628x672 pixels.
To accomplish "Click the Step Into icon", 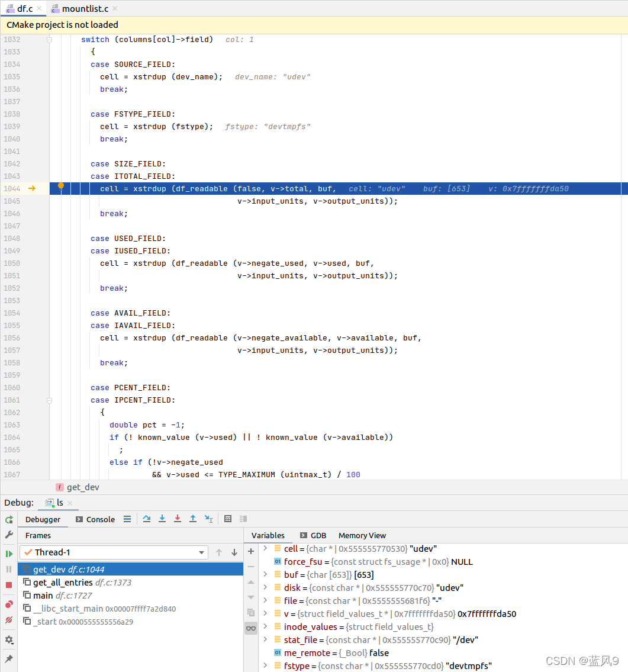I will (x=162, y=519).
